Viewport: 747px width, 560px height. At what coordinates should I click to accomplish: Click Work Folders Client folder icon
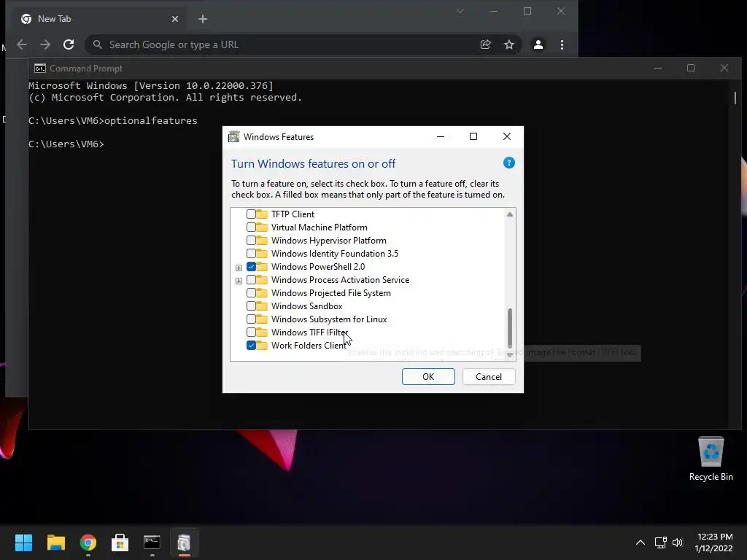coord(262,345)
